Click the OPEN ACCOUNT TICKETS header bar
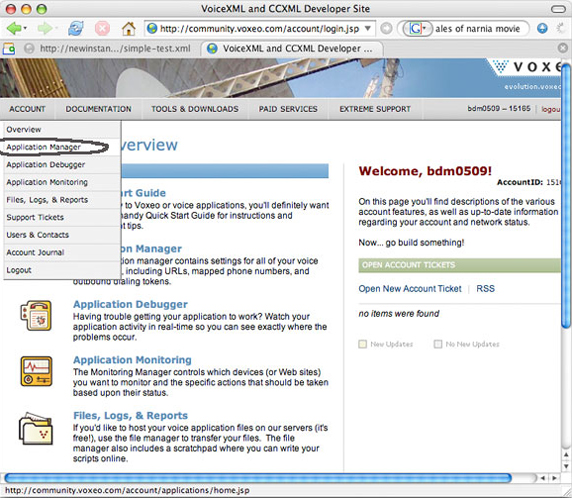 460,265
